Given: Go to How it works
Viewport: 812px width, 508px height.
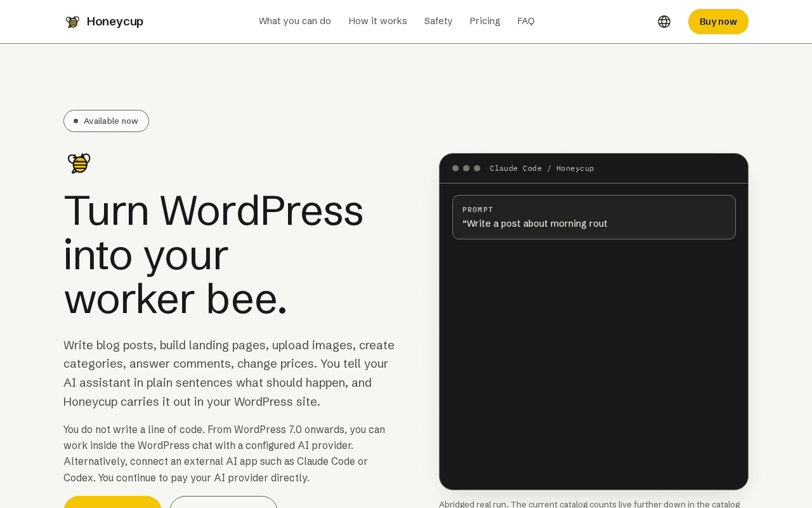Looking at the screenshot, I should tap(377, 21).
